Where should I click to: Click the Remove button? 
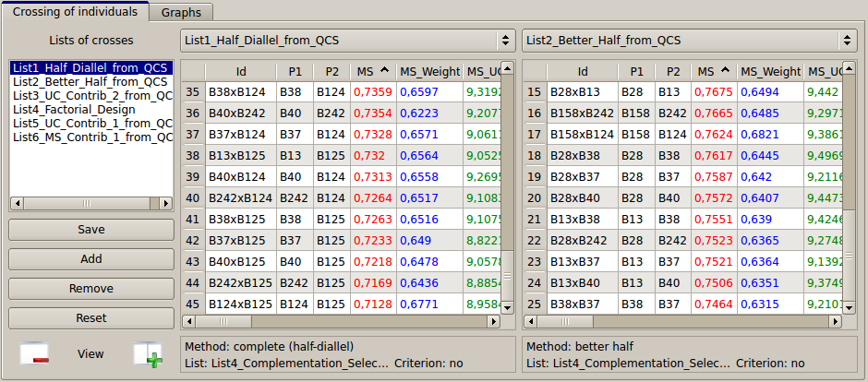tap(91, 289)
